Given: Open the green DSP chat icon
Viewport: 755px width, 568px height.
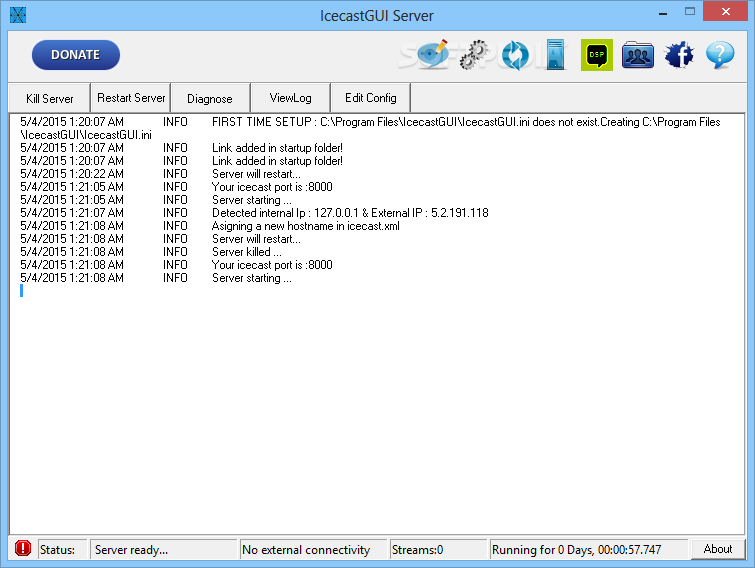Looking at the screenshot, I should pos(597,55).
